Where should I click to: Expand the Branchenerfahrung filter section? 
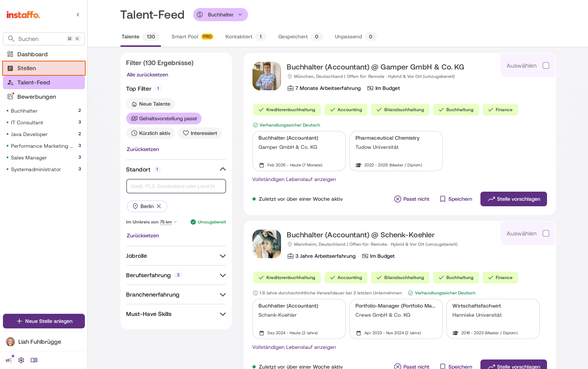pos(176,294)
